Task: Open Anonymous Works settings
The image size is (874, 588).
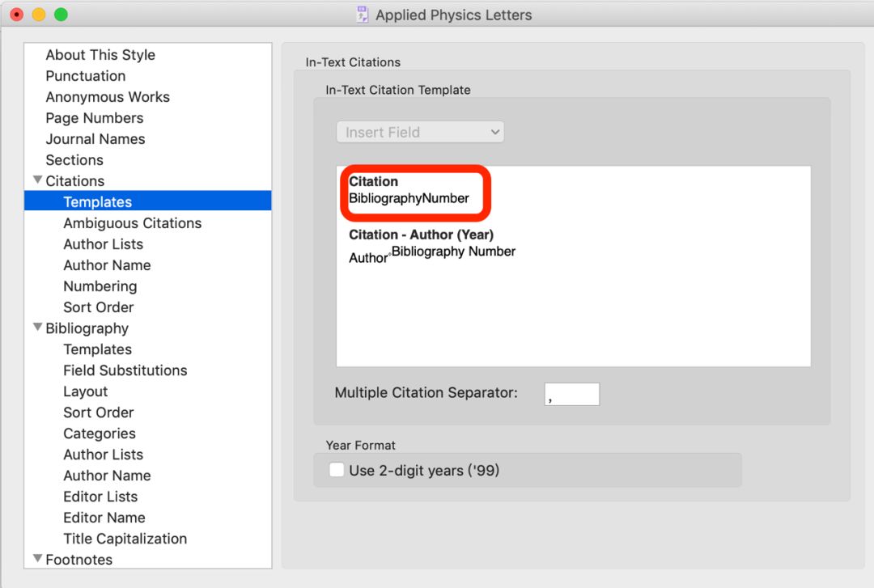Action: 108,97
